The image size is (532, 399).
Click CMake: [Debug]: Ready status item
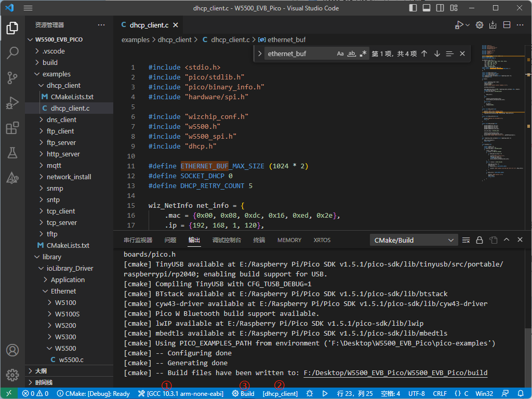pos(94,394)
